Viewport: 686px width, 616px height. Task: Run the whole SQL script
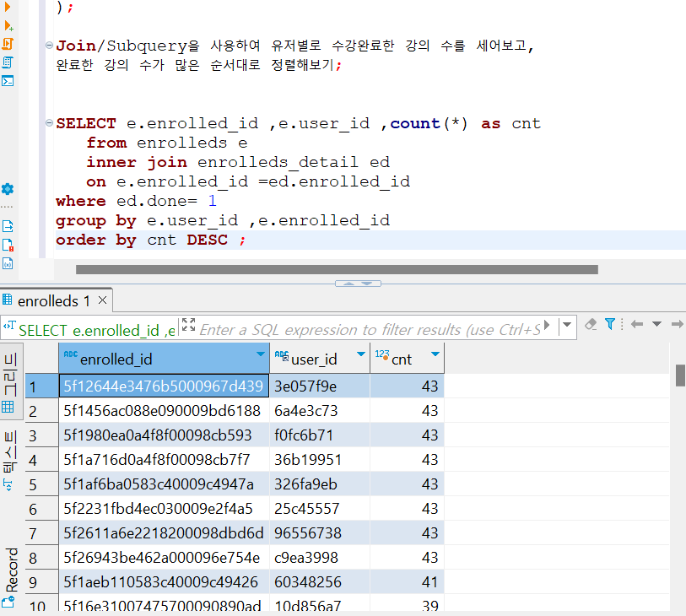(8, 44)
